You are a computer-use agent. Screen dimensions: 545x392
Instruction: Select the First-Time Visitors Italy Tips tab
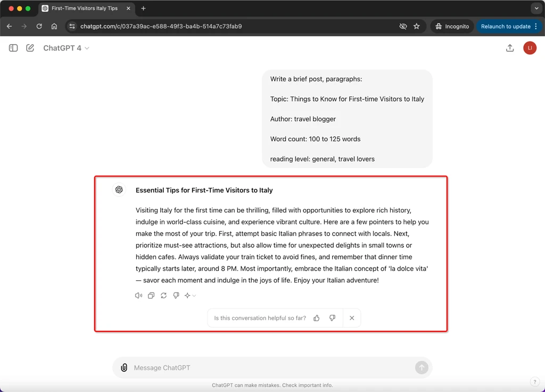pyautogui.click(x=86, y=9)
